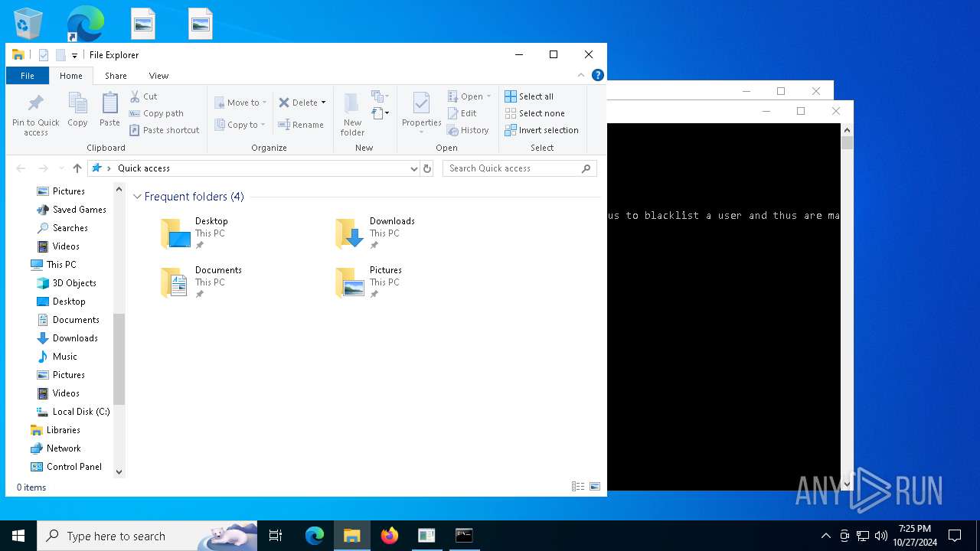Click New folder icon in title bar toolbar
Image resolution: width=980 pixels, height=551 pixels.
click(x=60, y=55)
